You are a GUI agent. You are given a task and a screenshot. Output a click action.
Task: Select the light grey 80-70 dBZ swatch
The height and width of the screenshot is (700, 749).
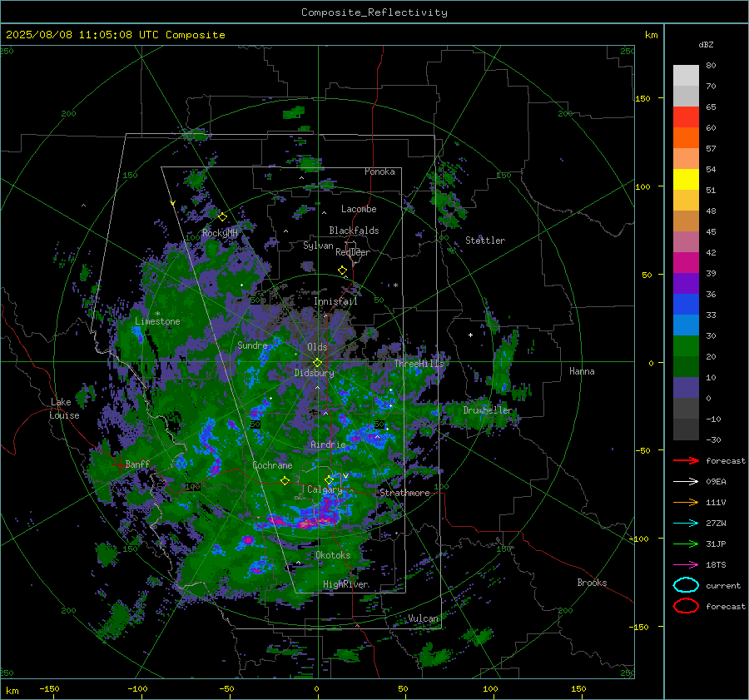point(686,76)
